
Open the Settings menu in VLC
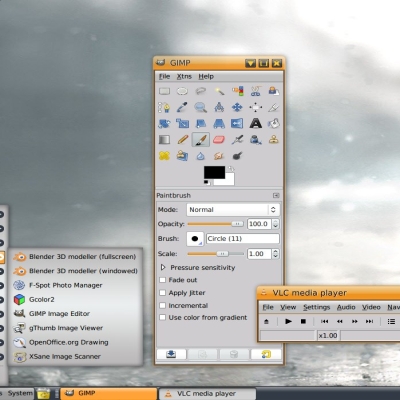316,307
